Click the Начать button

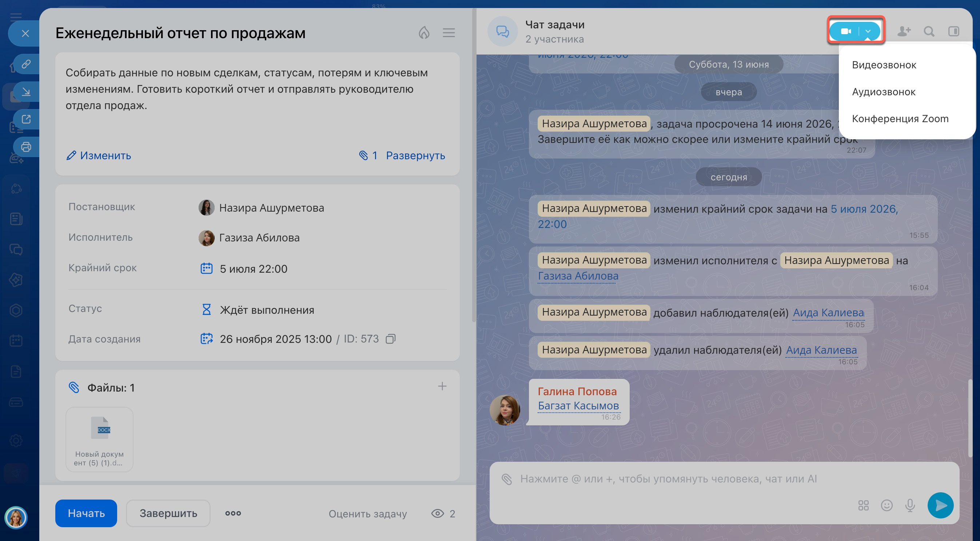(x=86, y=513)
